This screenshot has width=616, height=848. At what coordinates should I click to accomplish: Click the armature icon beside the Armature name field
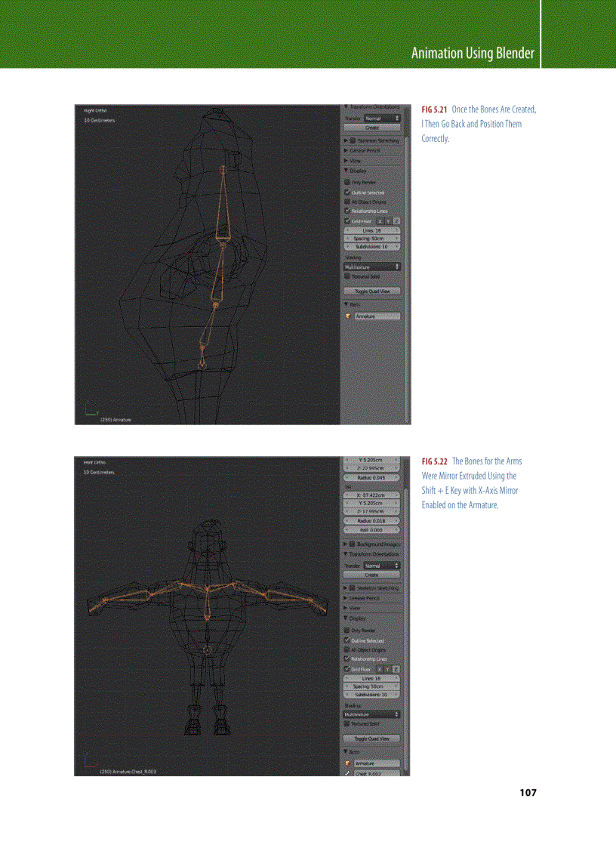coord(348,763)
